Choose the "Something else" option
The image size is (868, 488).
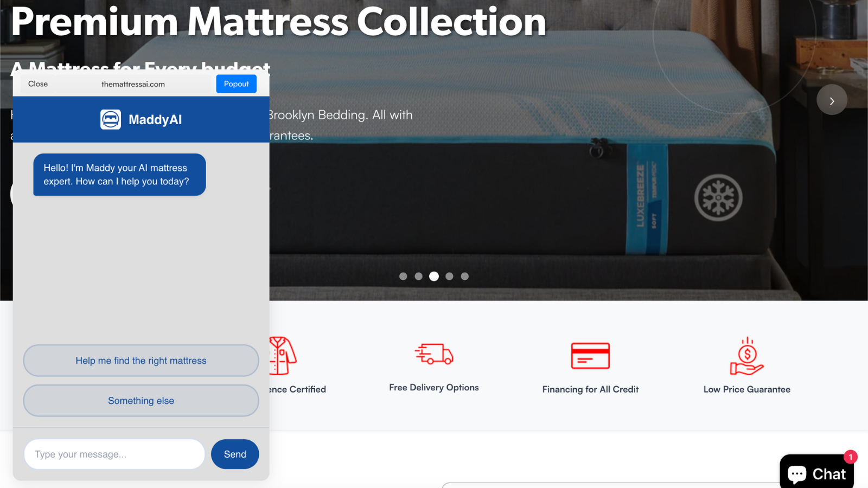(141, 401)
